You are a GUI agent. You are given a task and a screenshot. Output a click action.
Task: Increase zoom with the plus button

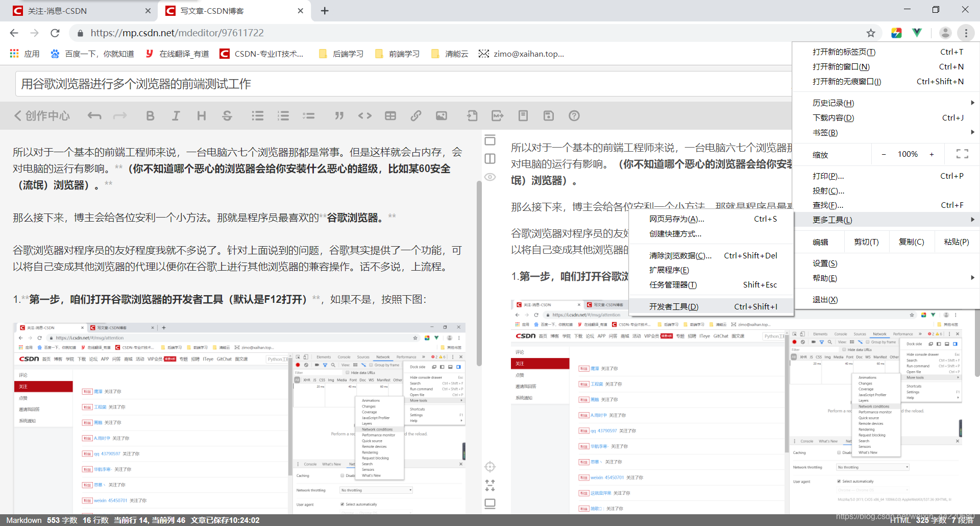point(932,154)
